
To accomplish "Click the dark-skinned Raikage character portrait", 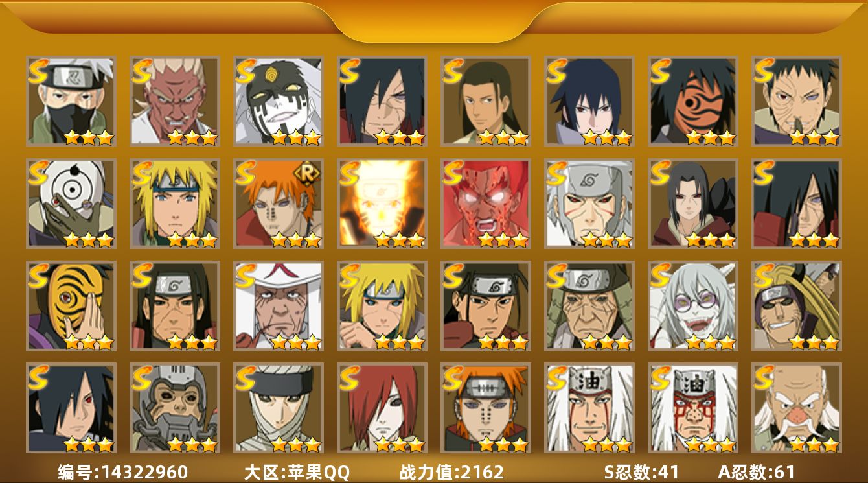I will click(174, 101).
